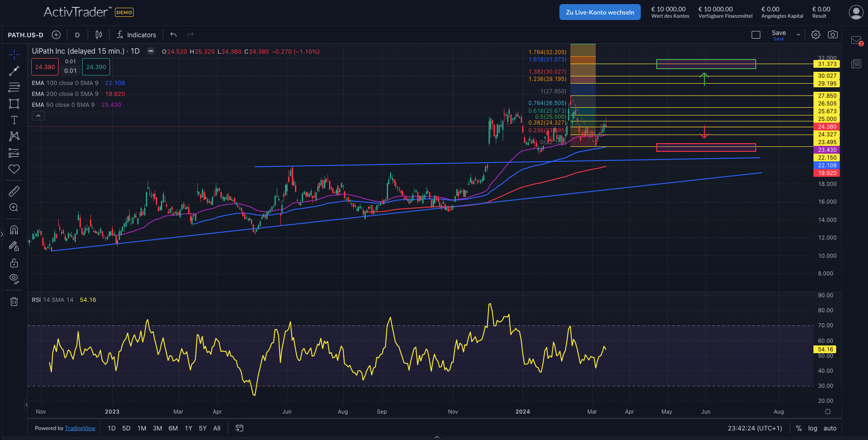Viewport: 868px width, 440px height.
Task: Collapse the indicator legend chevron
Action: coord(39,116)
